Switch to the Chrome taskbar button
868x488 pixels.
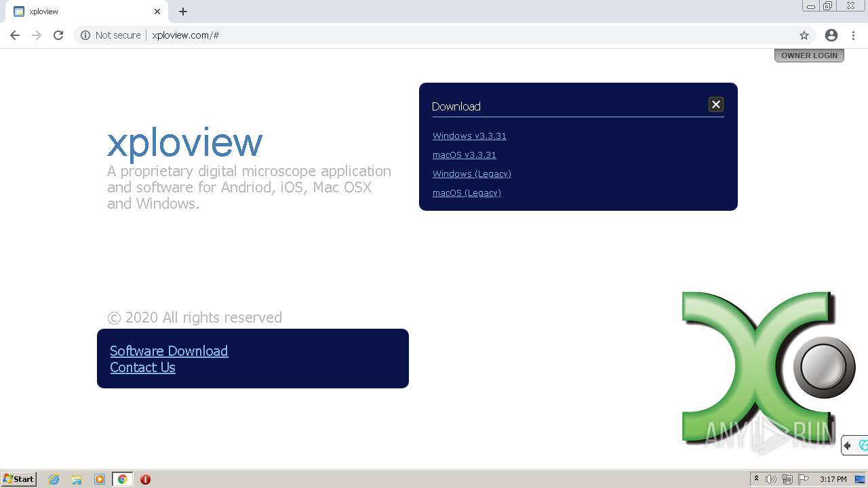click(x=122, y=479)
